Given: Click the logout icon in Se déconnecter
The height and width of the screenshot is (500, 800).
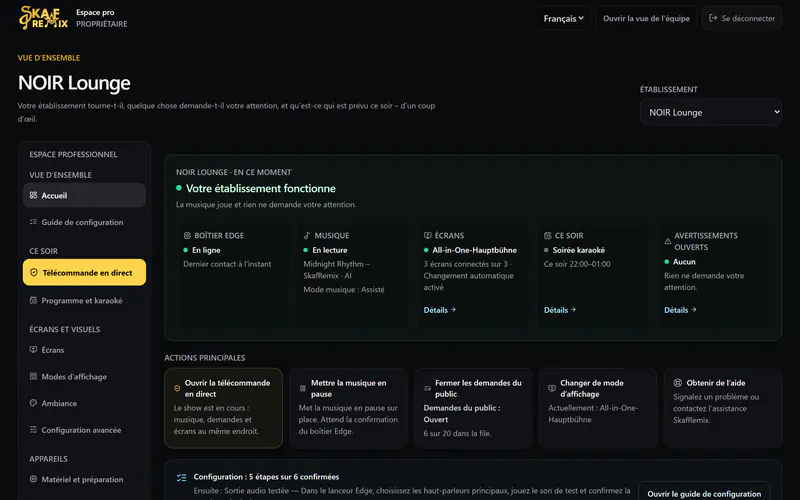Looking at the screenshot, I should [x=713, y=18].
